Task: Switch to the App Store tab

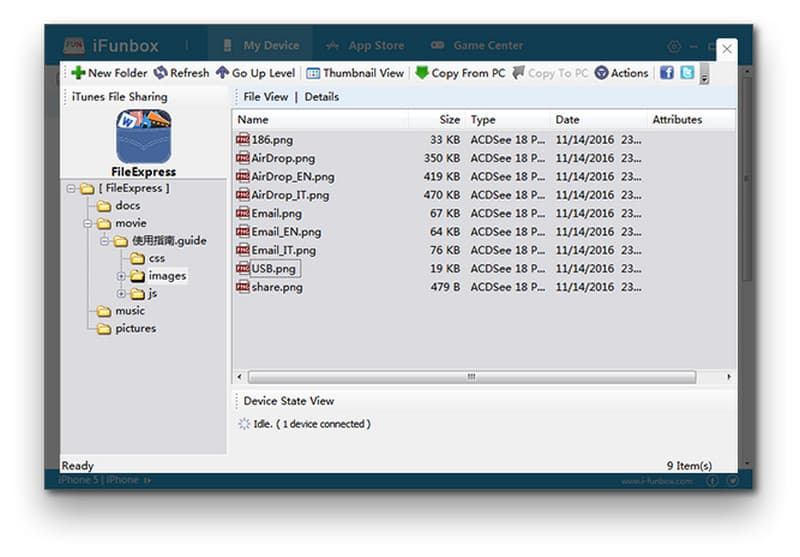Action: [365, 46]
